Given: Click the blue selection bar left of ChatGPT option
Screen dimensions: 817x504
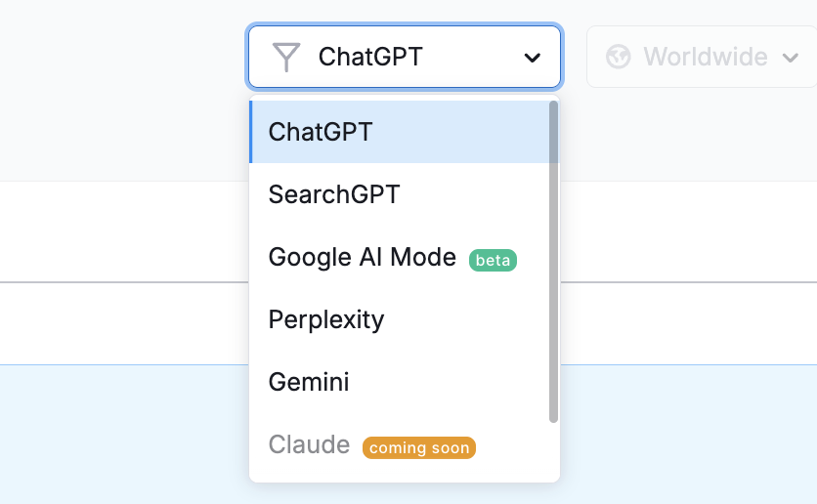Looking at the screenshot, I should (x=250, y=132).
